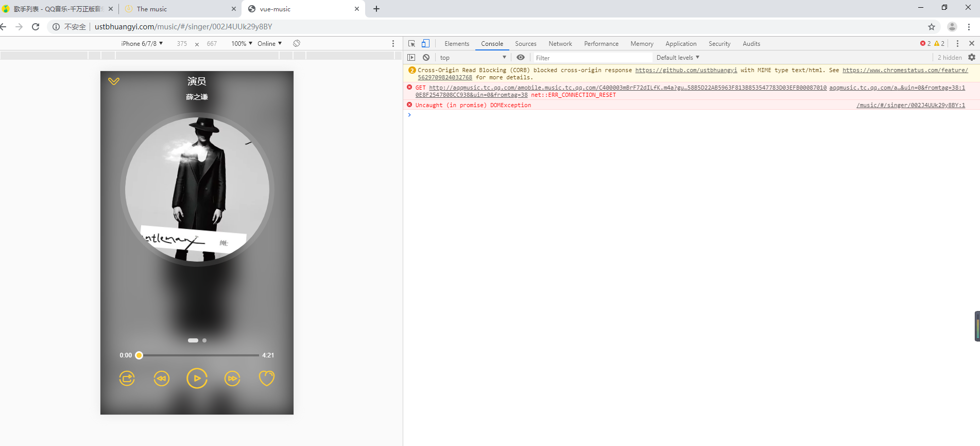
Task: Change the playback mode loop icon
Action: pos(127,379)
